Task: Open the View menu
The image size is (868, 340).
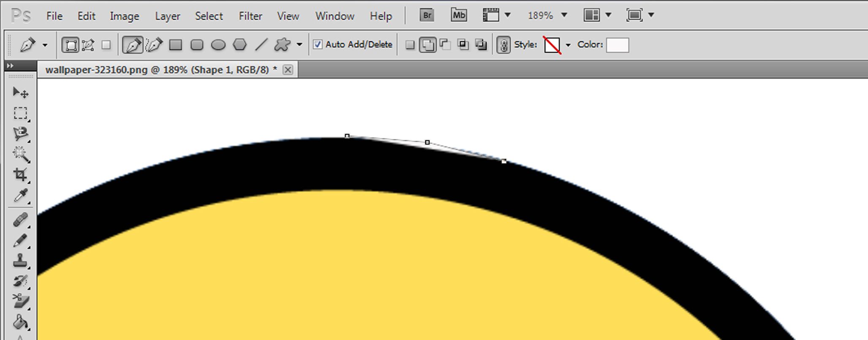Action: point(288,16)
